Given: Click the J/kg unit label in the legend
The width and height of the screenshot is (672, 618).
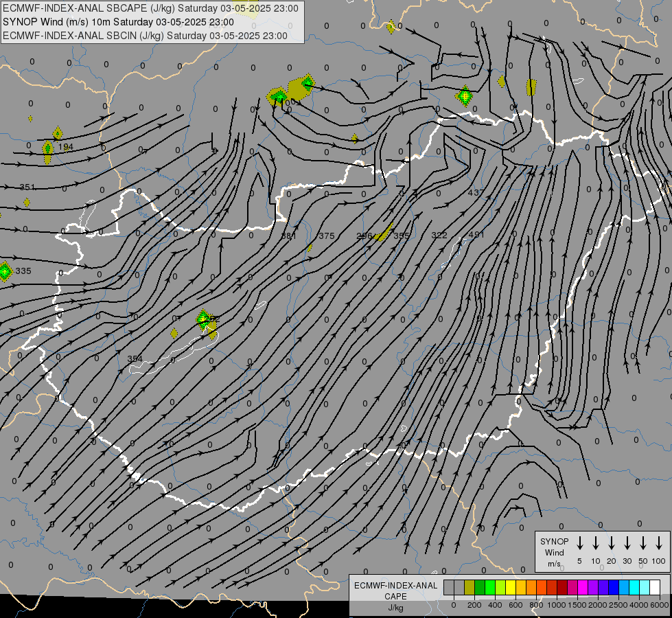Looking at the screenshot, I should (x=395, y=608).
